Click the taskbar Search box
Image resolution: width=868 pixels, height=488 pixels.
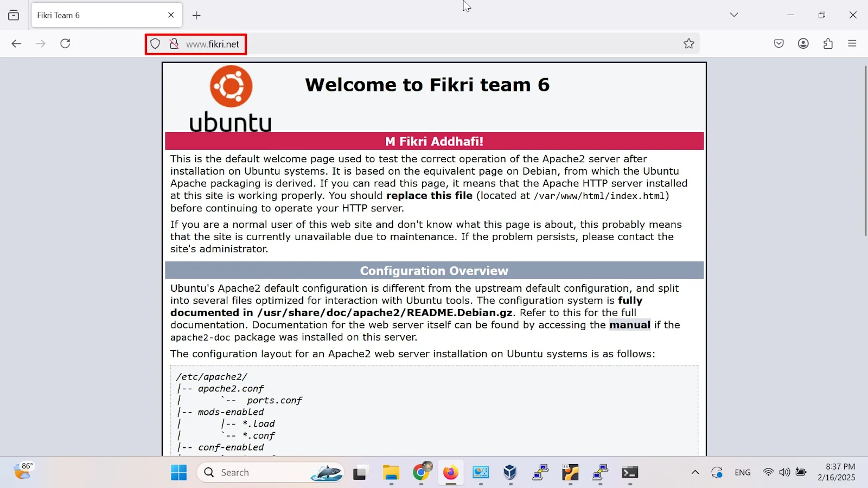tap(270, 473)
